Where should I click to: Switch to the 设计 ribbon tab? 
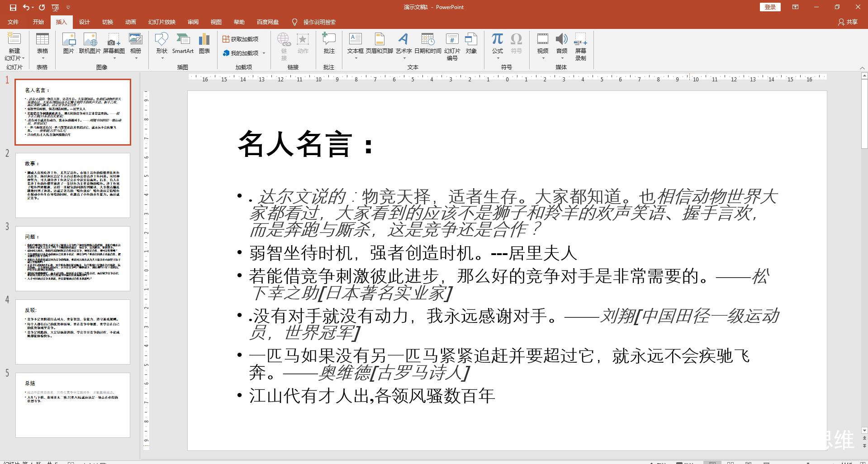coord(84,22)
